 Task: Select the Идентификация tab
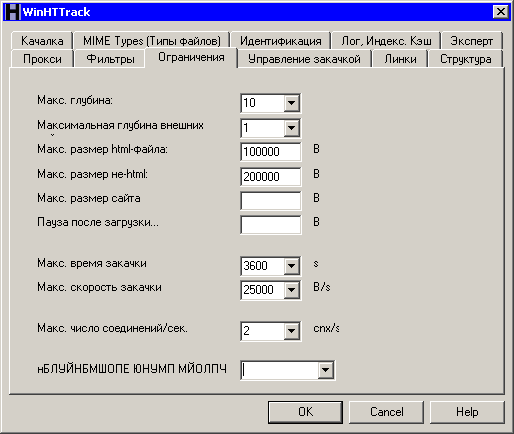click(281, 41)
